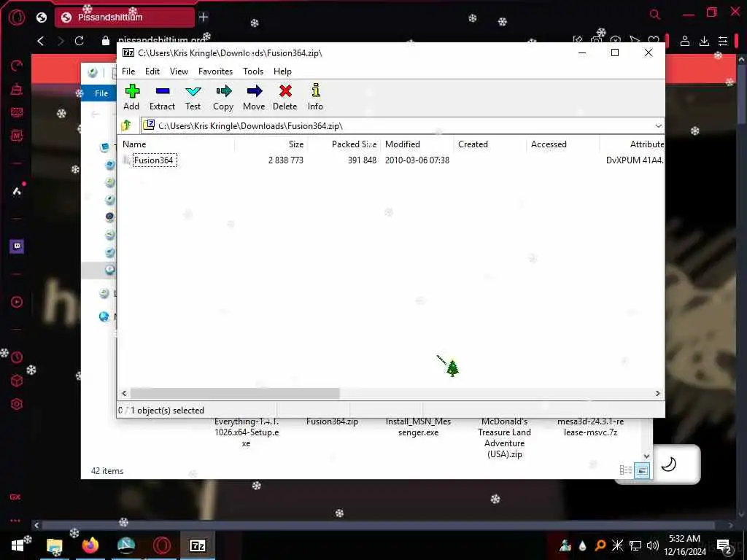Viewport: 747px width, 560px height.
Task: Open the tab search magnifier in Opera
Action: tap(655, 15)
